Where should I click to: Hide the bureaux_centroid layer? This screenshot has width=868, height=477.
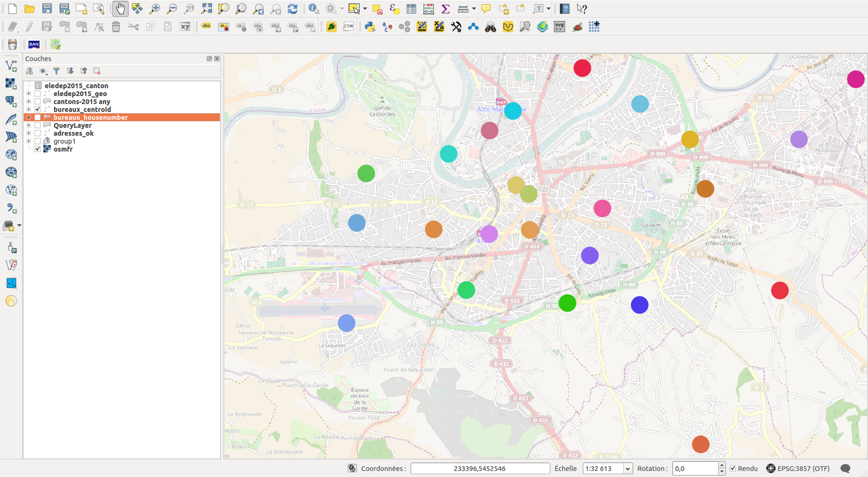(37, 110)
